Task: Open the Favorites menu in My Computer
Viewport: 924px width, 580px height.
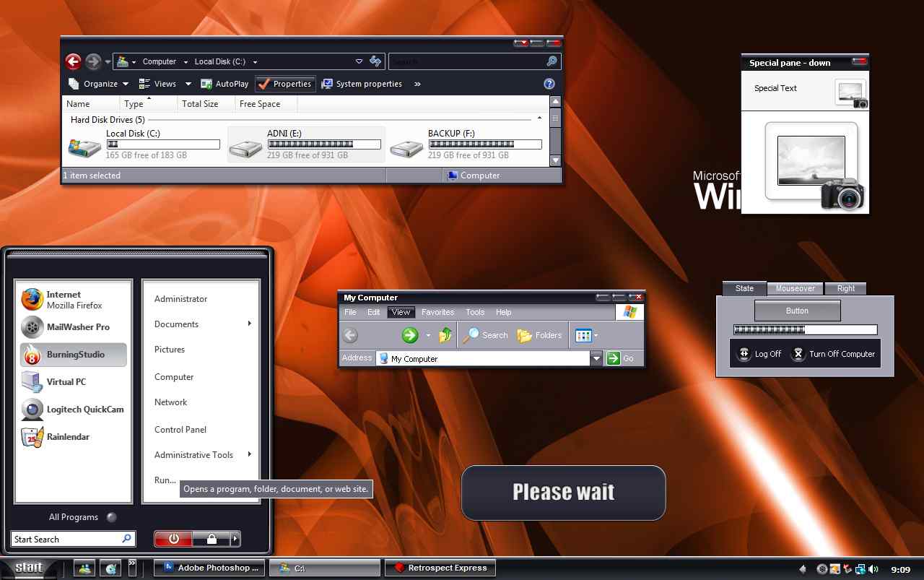Action: 437,312
